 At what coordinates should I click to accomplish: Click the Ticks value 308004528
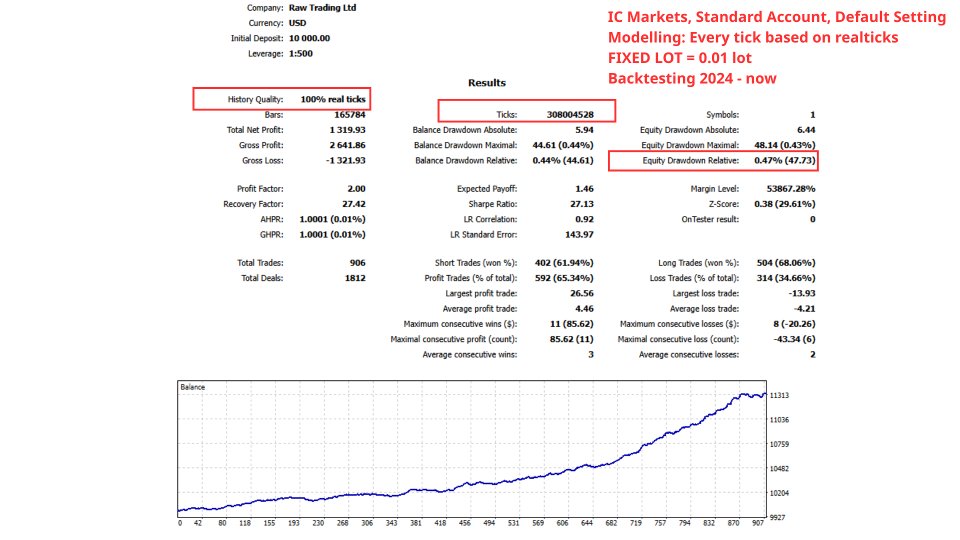point(570,115)
